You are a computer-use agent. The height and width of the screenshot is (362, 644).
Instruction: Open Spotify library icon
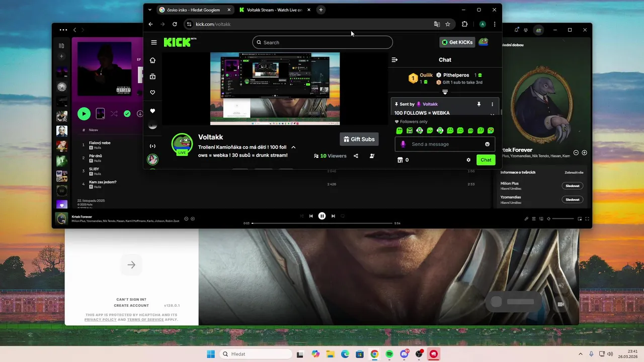(x=61, y=46)
